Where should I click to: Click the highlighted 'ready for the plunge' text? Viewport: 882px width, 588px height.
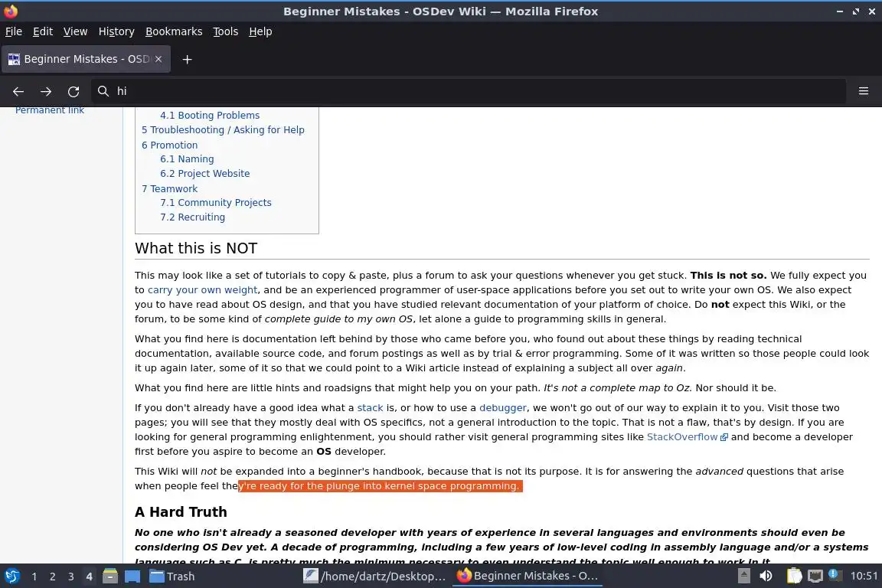pyautogui.click(x=381, y=486)
